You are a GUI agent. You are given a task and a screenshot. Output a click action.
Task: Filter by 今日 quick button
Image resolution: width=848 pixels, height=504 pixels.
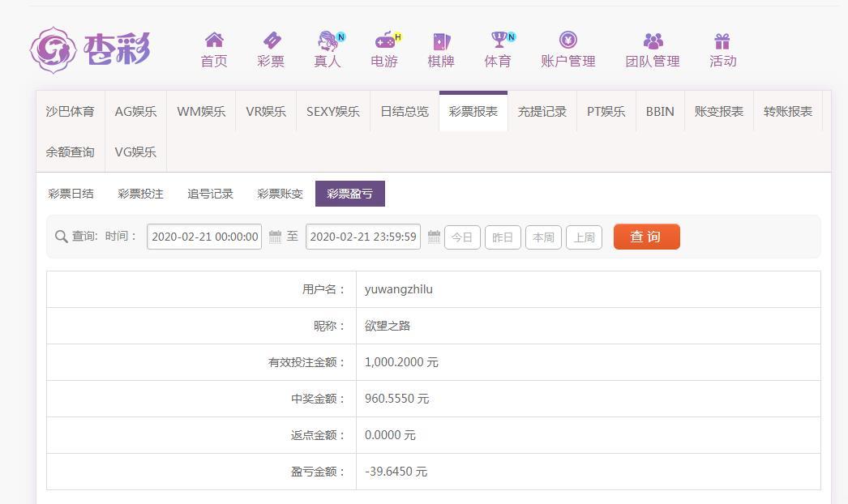[462, 237]
